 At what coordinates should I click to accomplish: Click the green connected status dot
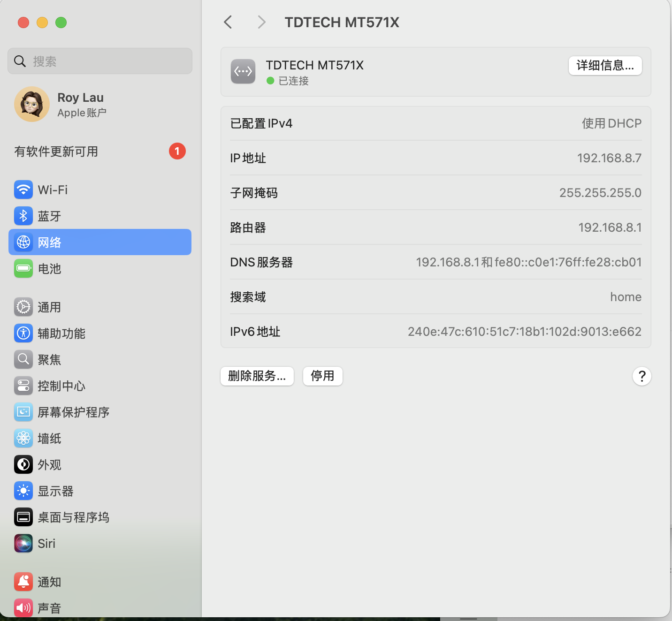tap(270, 81)
